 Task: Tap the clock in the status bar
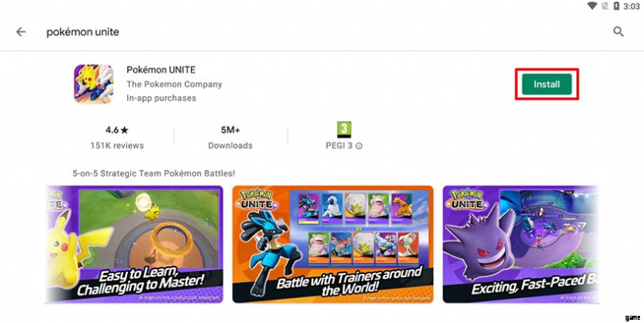point(631,6)
